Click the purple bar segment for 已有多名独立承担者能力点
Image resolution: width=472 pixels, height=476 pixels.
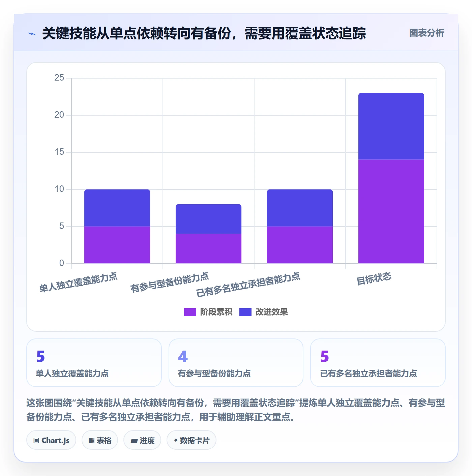tap(300, 245)
